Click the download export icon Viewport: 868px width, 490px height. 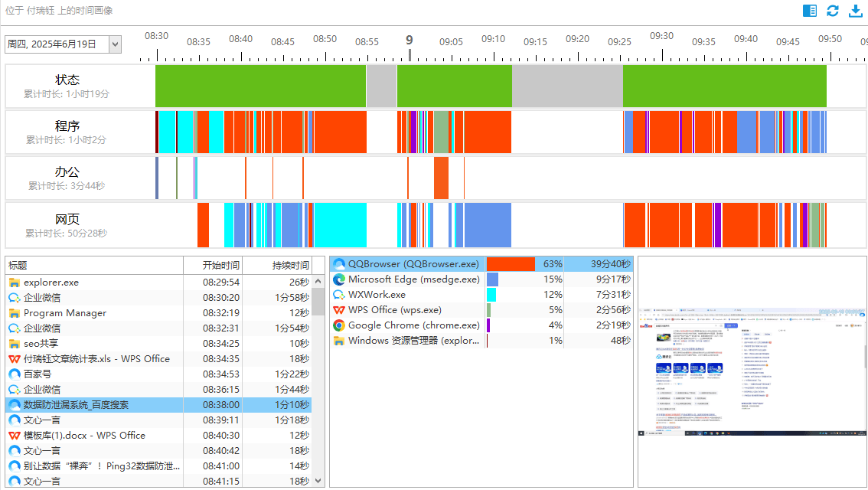[x=856, y=11]
